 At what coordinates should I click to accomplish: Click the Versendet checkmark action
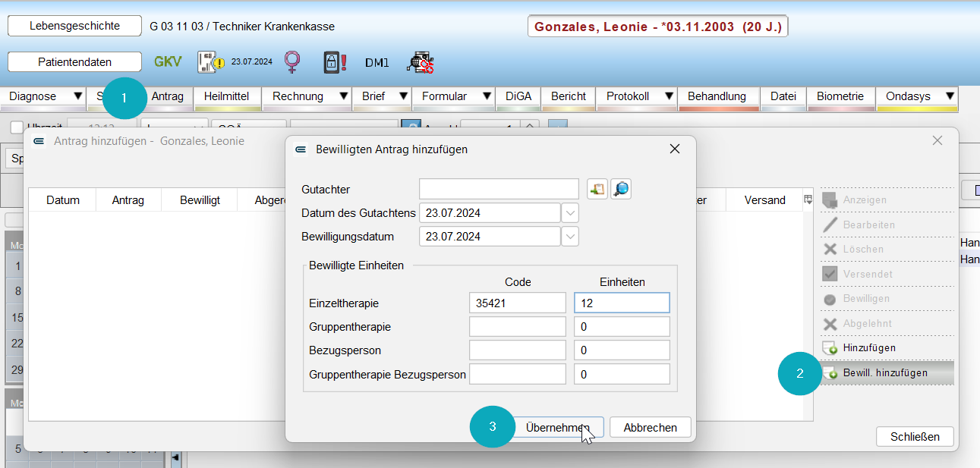point(886,274)
